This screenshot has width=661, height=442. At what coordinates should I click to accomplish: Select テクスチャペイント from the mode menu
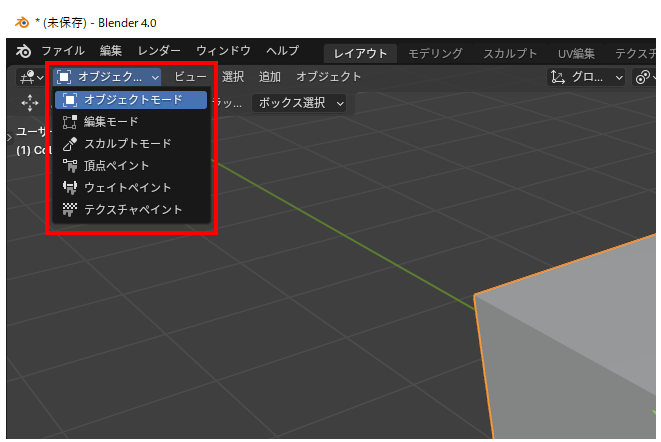pos(132,210)
